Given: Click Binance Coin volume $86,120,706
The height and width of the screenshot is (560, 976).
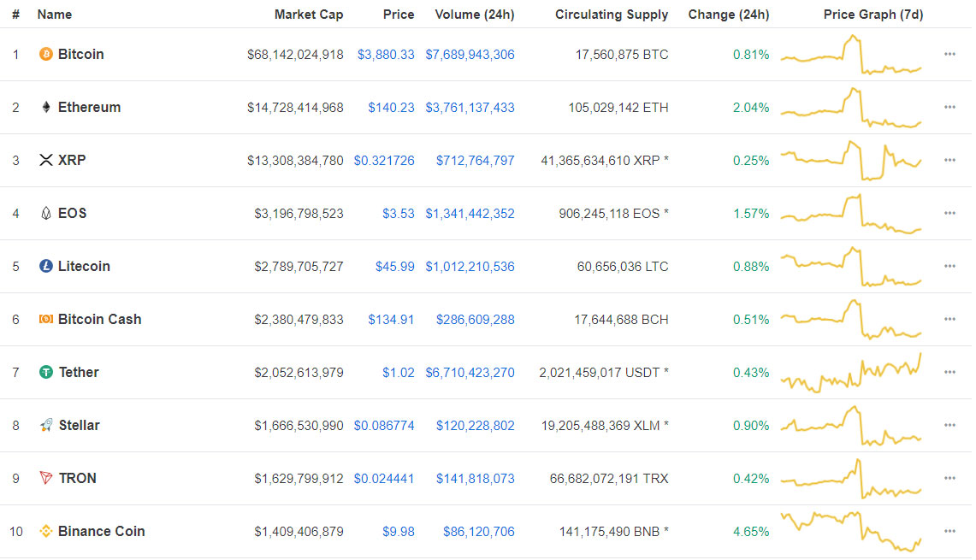Looking at the screenshot, I should 479,532.
